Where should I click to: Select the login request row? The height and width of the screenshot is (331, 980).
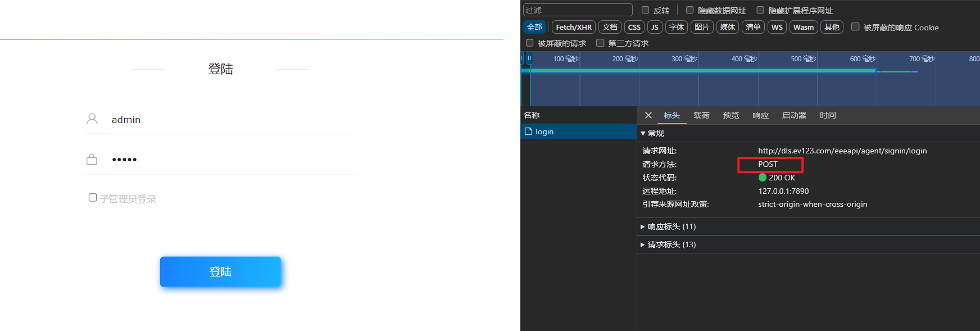pos(578,132)
